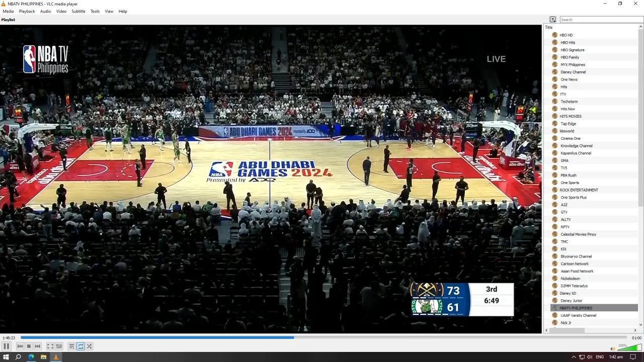Screen dimensions: 644x362
Task: Open the system volume tray icon
Action: pos(589,357)
